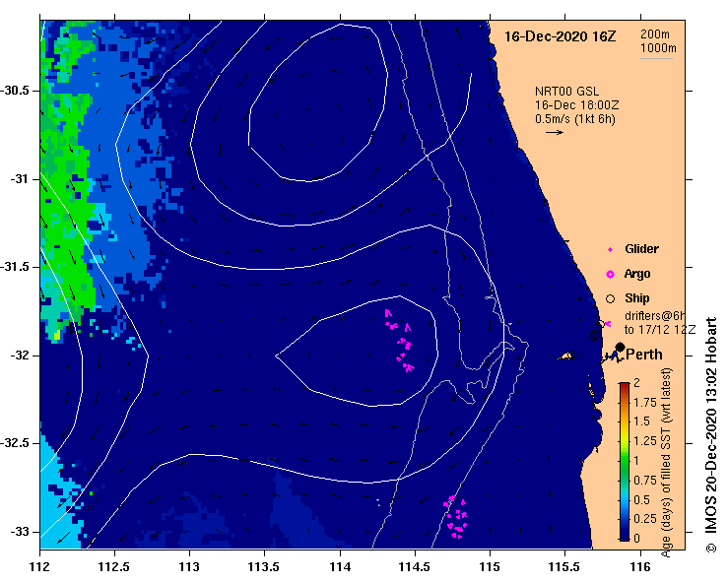Click the 1000m contour line sample in legend
The image size is (728, 583).
[656, 58]
